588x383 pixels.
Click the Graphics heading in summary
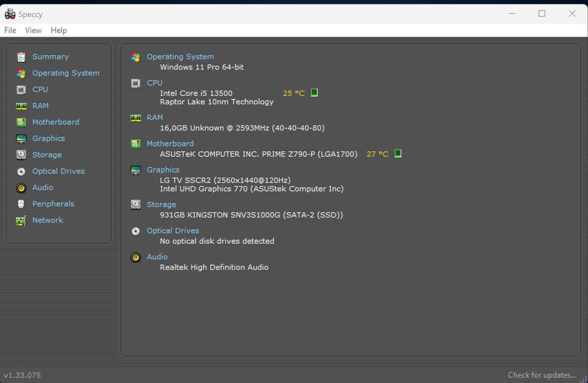(163, 170)
